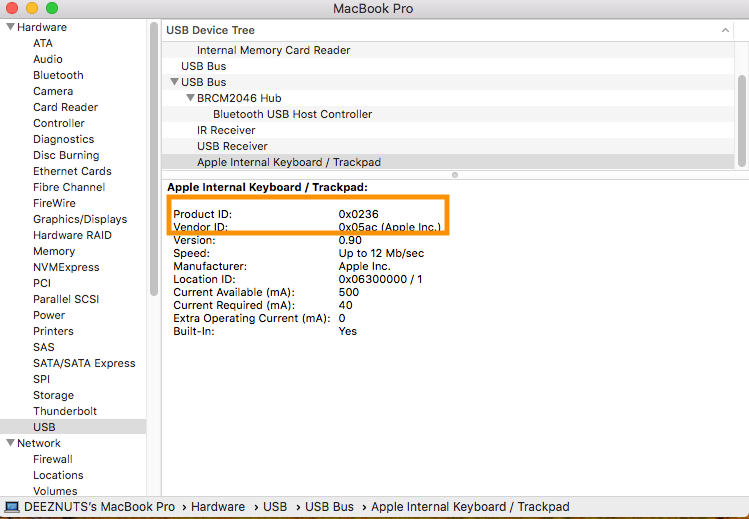Screen dimensions: 749x519
Task: Click USB Bus in the path bar
Action: click(x=329, y=507)
